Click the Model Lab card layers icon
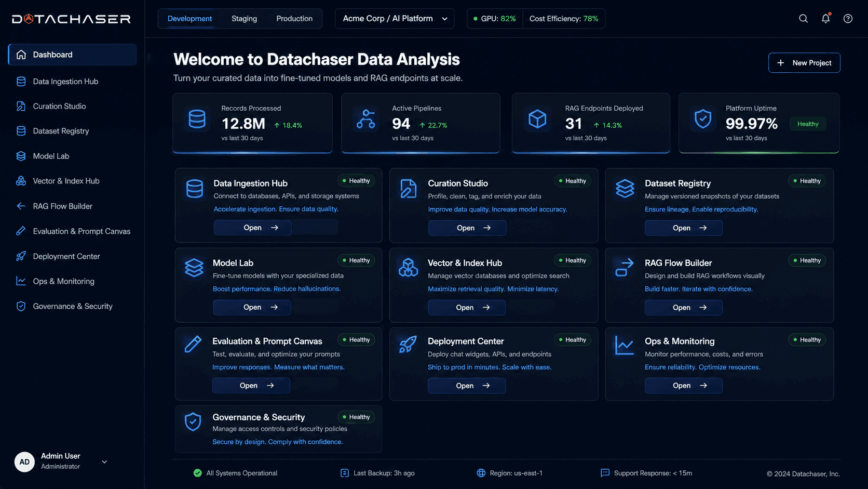Image resolution: width=868 pixels, height=489 pixels. pos(194,268)
